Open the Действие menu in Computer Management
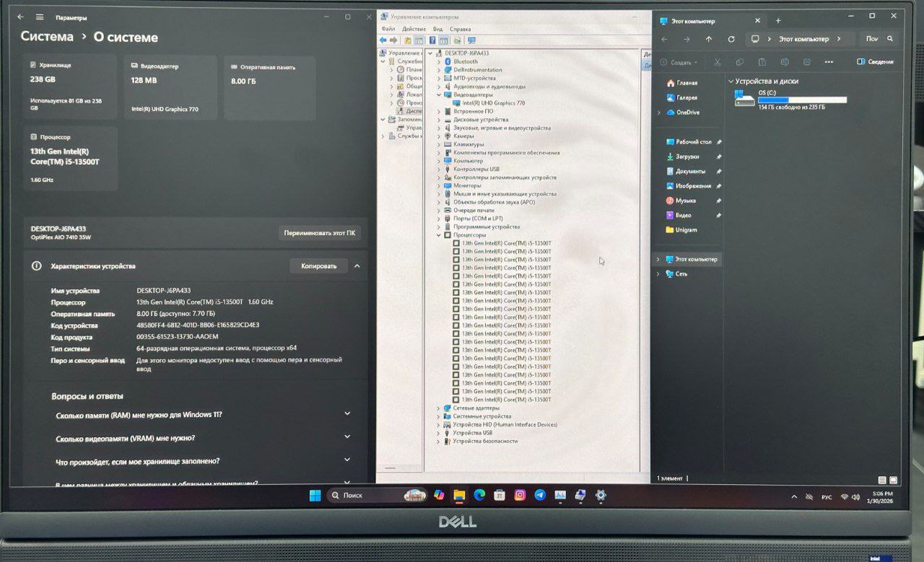 414,29
